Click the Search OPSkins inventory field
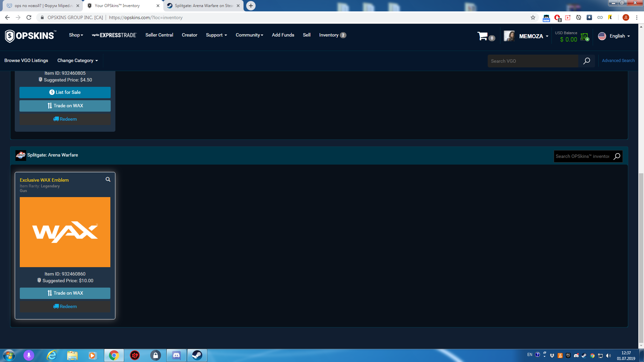Image resolution: width=644 pixels, height=362 pixels. pos(583,157)
